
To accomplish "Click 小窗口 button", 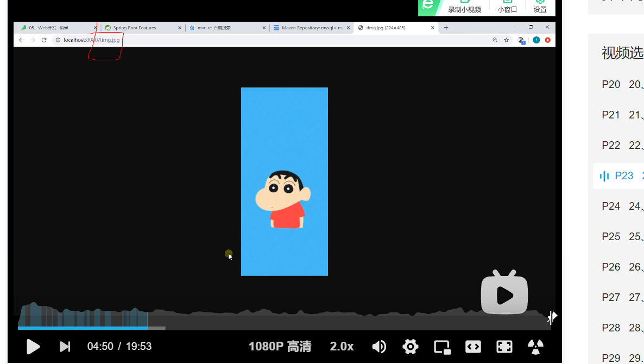I will point(507,7).
